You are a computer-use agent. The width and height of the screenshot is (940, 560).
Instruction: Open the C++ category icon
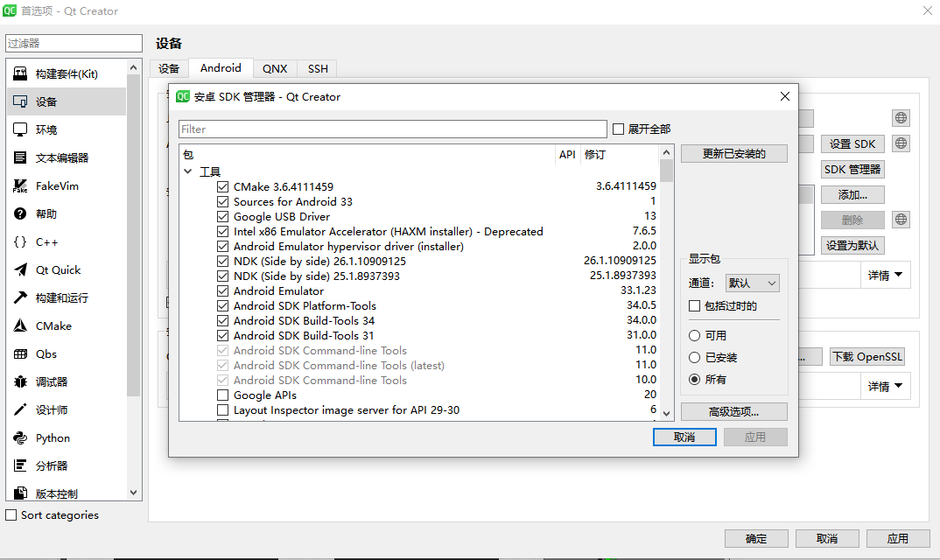point(20,241)
